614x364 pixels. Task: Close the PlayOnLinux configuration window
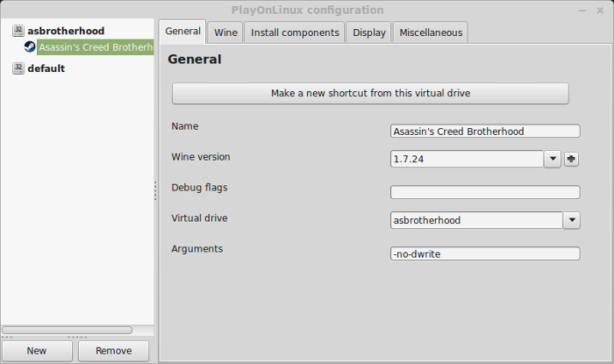600,11
